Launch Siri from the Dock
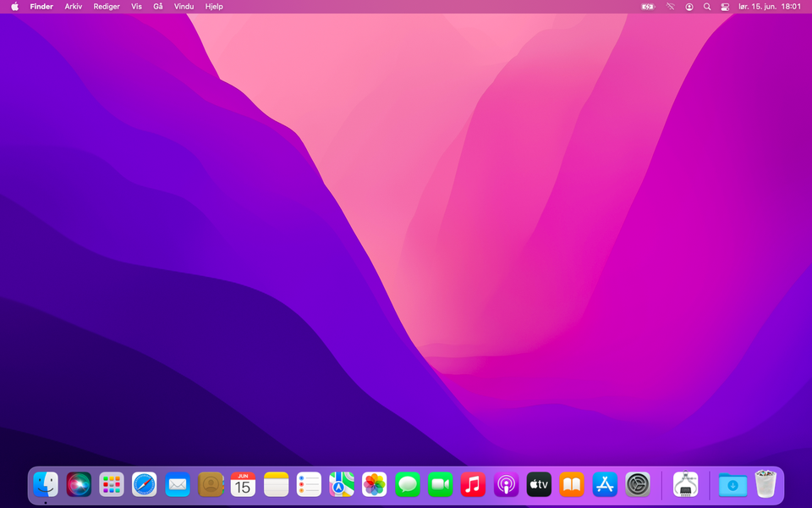The height and width of the screenshot is (508, 812). pyautogui.click(x=79, y=484)
